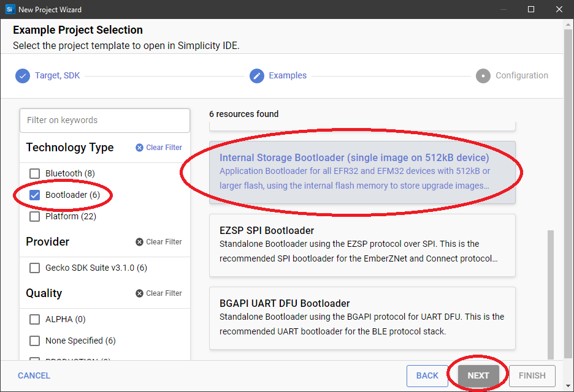This screenshot has width=574, height=392.
Task: Go to the Target, SDK step
Action: (x=58, y=75)
